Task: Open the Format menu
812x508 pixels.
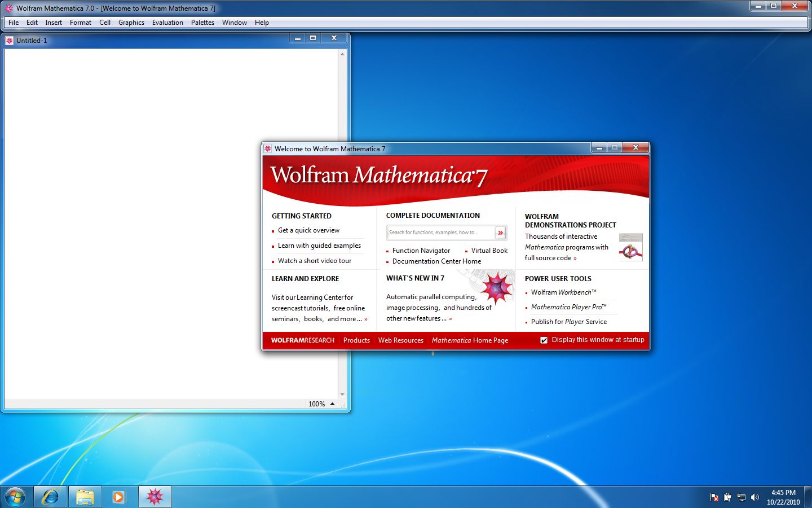Action: (x=81, y=23)
